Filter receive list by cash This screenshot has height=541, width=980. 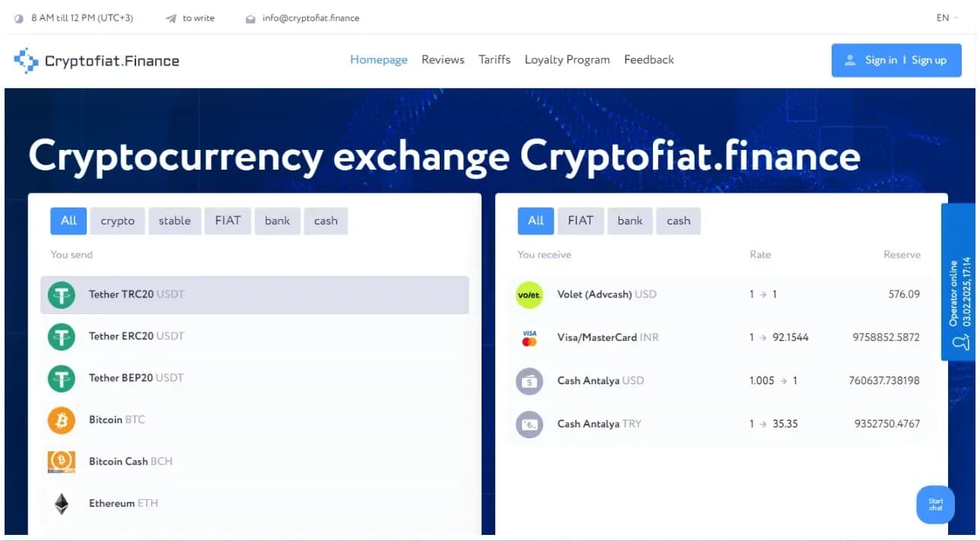click(679, 221)
